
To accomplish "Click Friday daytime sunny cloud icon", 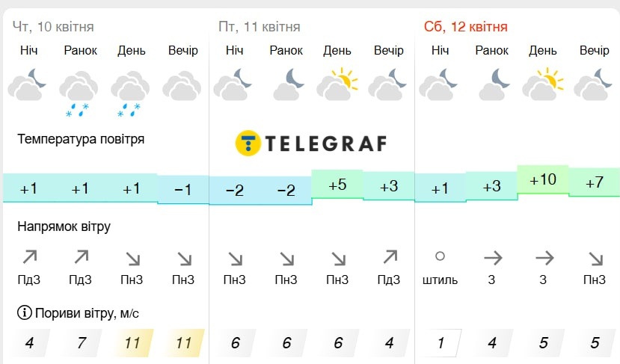I will pyautogui.click(x=337, y=84).
